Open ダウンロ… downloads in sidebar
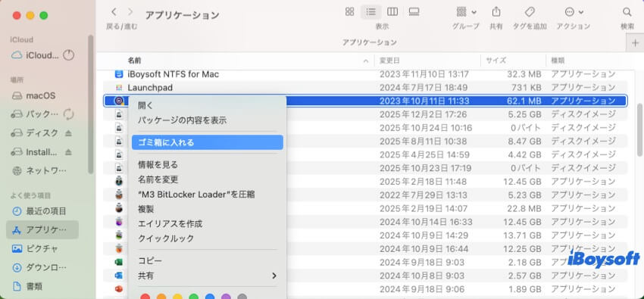Screen dimensions: 644x299 point(39,267)
